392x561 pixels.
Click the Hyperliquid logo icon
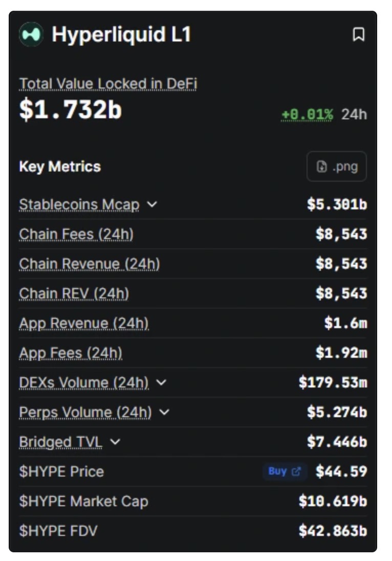click(31, 35)
